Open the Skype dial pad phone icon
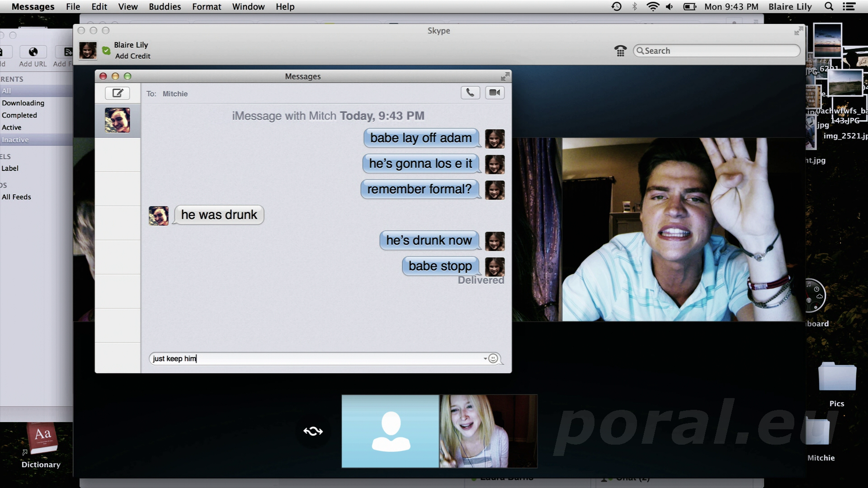 click(x=620, y=51)
